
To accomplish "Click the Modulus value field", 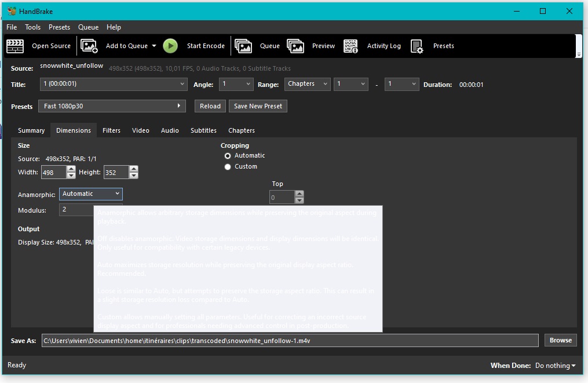I will tap(76, 210).
